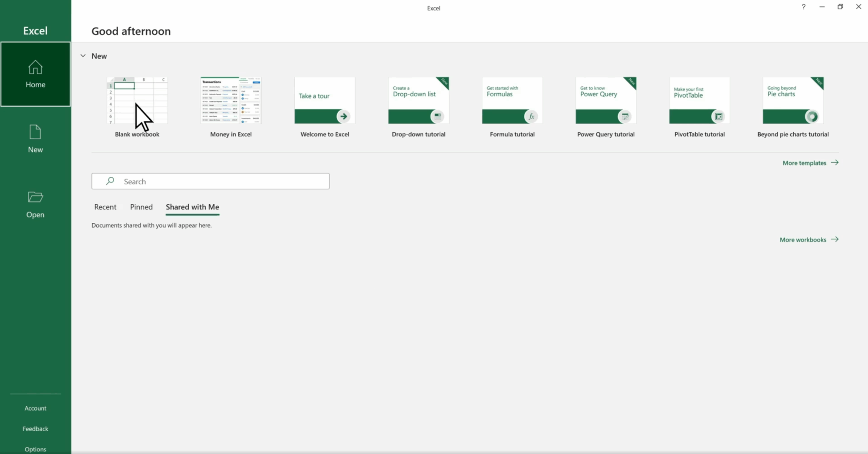Open the Home section in the sidebar
868x454 pixels.
tap(35, 74)
